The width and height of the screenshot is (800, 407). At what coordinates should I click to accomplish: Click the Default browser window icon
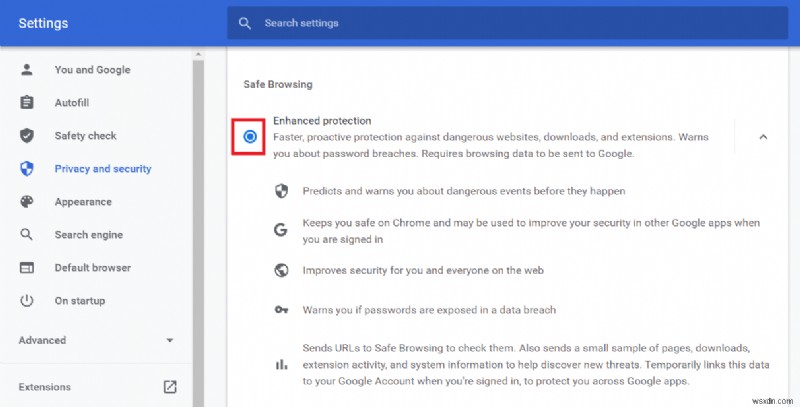27,268
